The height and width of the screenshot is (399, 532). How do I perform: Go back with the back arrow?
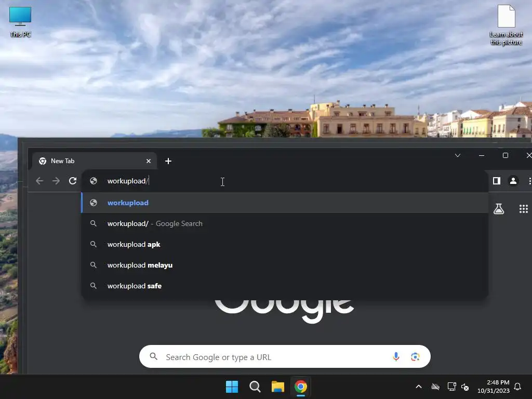click(39, 181)
